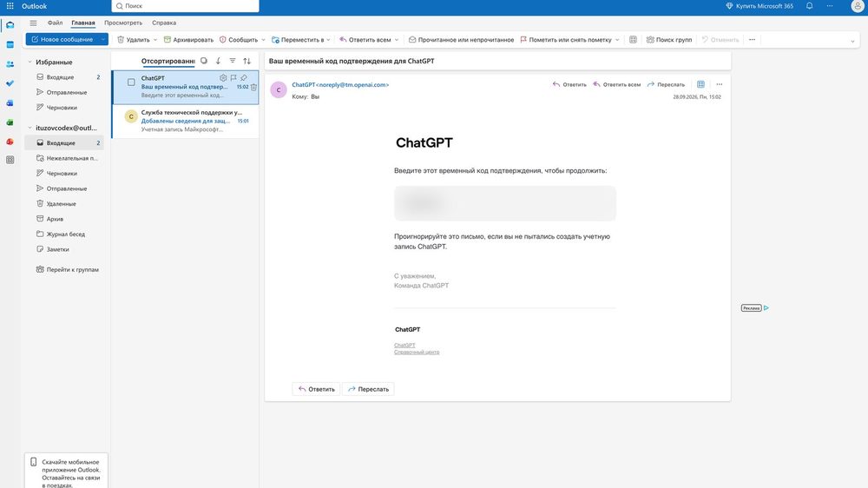Click the message list select-mode circle icon

pyautogui.click(x=204, y=61)
